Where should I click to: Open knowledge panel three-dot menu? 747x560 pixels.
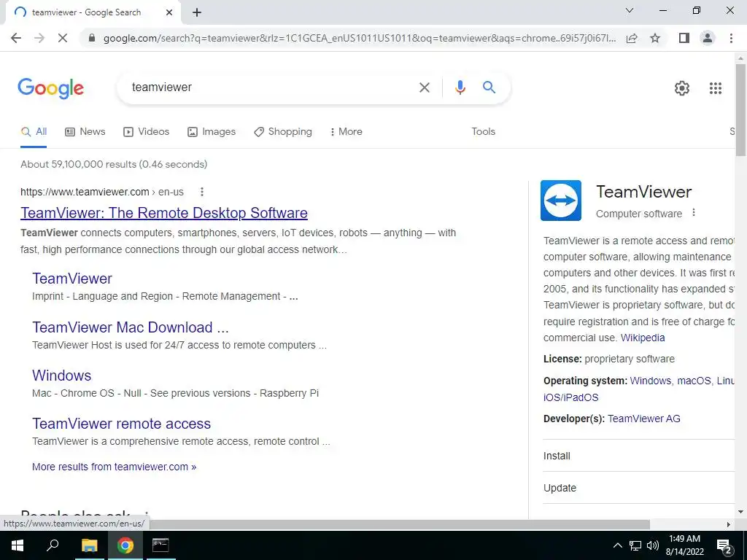click(694, 213)
